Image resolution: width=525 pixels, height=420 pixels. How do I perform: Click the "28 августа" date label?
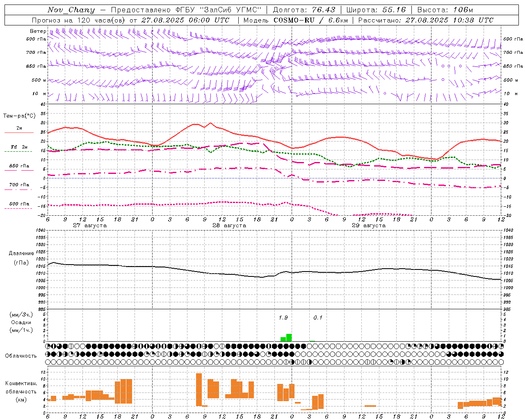coord(229,226)
